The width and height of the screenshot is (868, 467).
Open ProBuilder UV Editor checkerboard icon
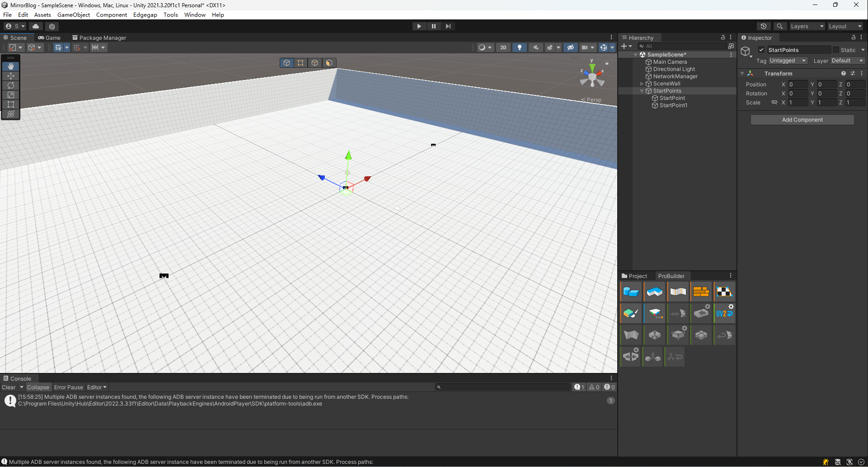tap(724, 292)
